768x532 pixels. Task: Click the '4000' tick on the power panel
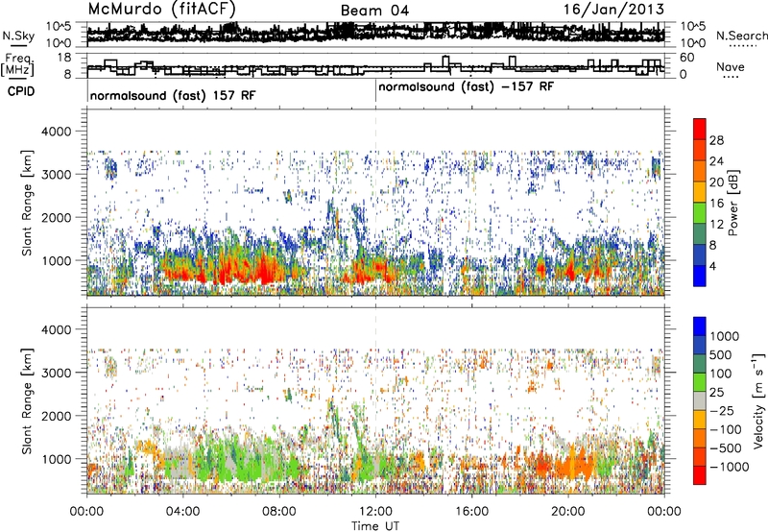56,132
